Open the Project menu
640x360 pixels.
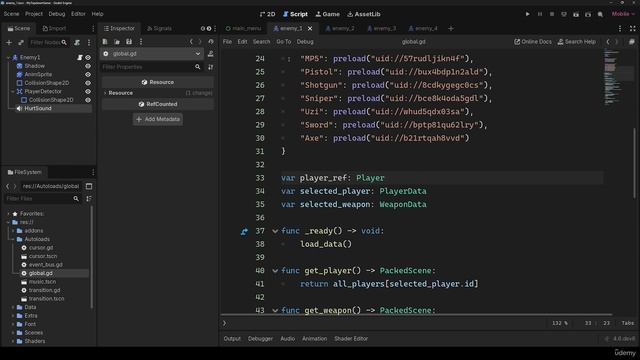(34, 14)
